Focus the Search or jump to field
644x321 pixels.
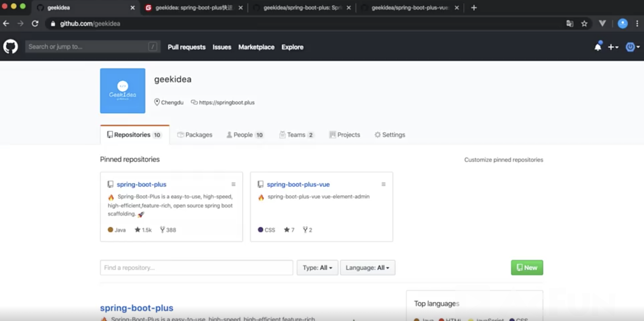click(93, 46)
